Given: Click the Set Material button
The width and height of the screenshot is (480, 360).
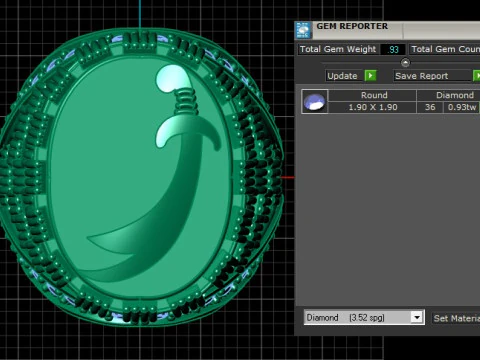Looking at the screenshot, I should (x=456, y=318).
